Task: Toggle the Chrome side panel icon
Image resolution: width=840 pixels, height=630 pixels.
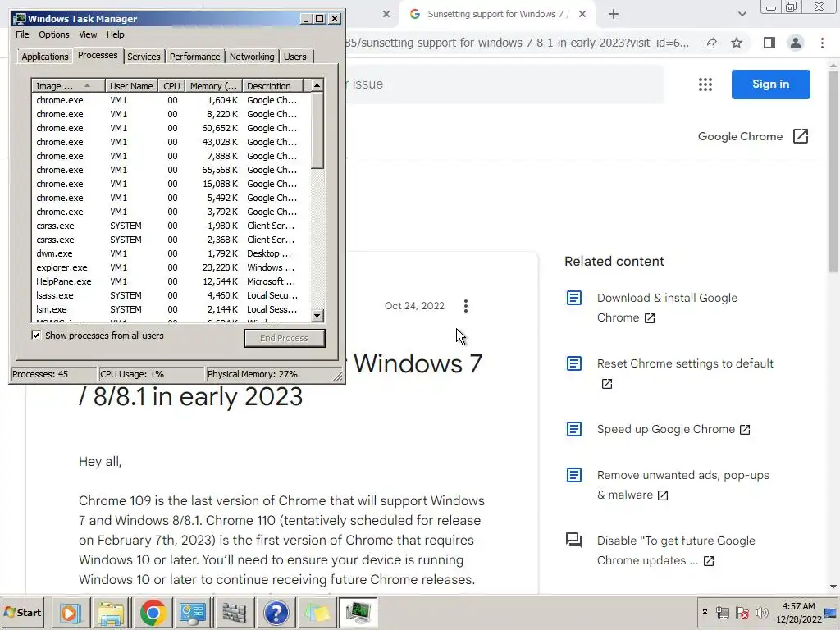Action: (769, 43)
